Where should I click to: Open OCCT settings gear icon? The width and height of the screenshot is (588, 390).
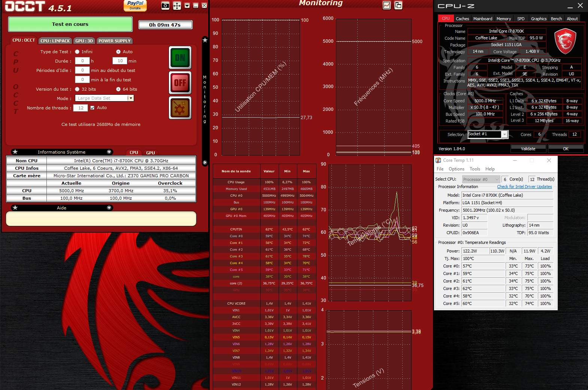click(x=180, y=108)
